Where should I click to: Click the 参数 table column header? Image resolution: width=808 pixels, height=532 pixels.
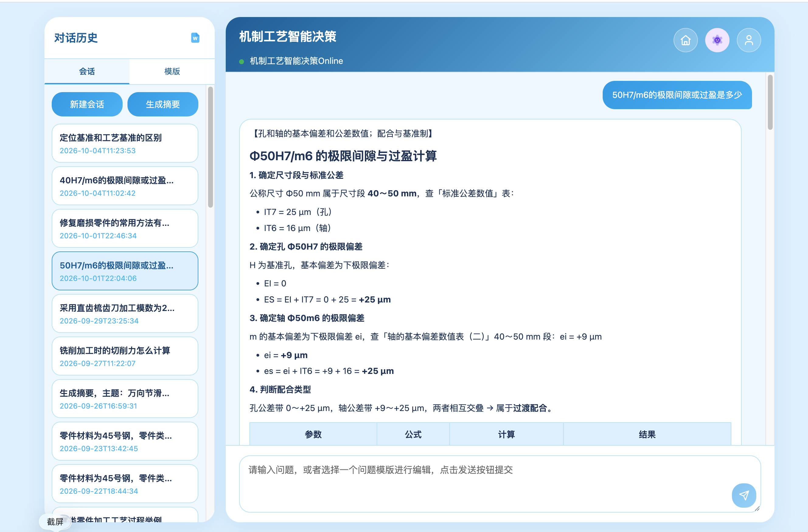tap(313, 434)
